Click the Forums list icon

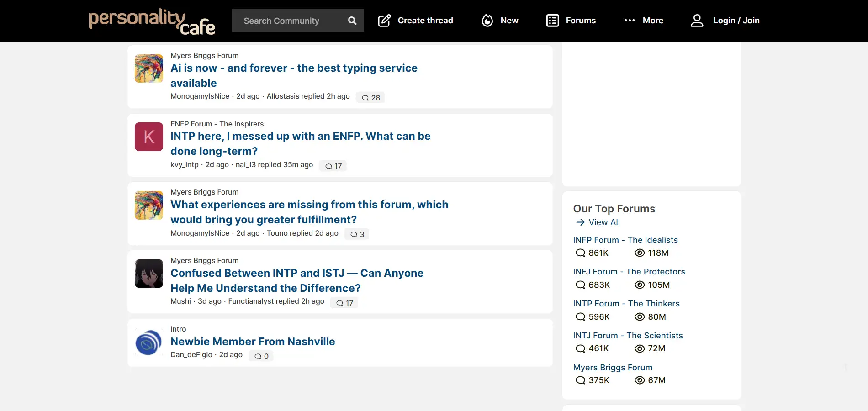(553, 21)
